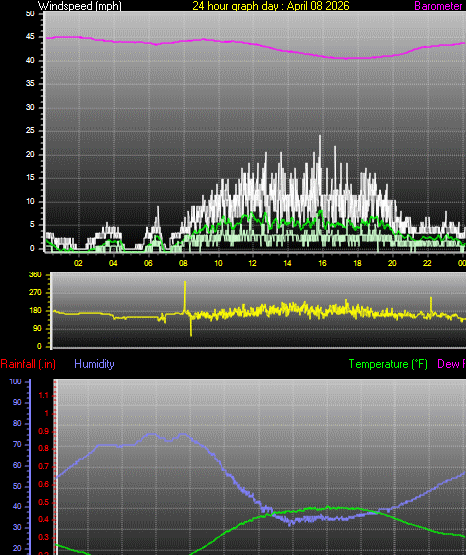
Task: Click the red 'Rainfall (.in)' legend label
Action: [28, 364]
